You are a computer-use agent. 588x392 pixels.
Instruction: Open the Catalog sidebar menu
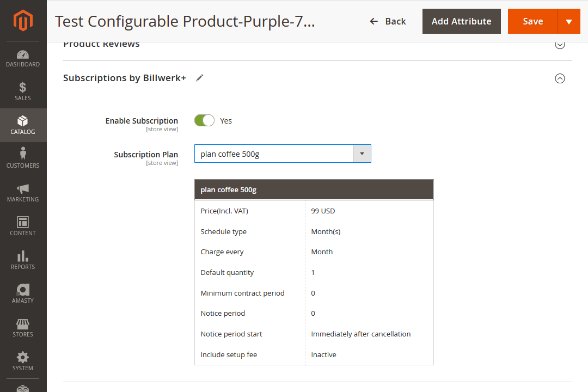tap(23, 125)
